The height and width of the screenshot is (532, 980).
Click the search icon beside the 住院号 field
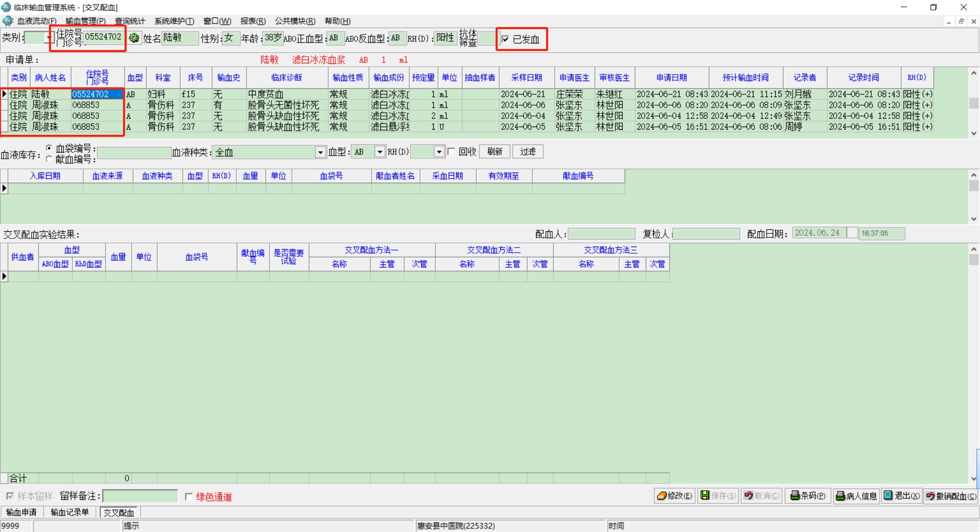(134, 38)
